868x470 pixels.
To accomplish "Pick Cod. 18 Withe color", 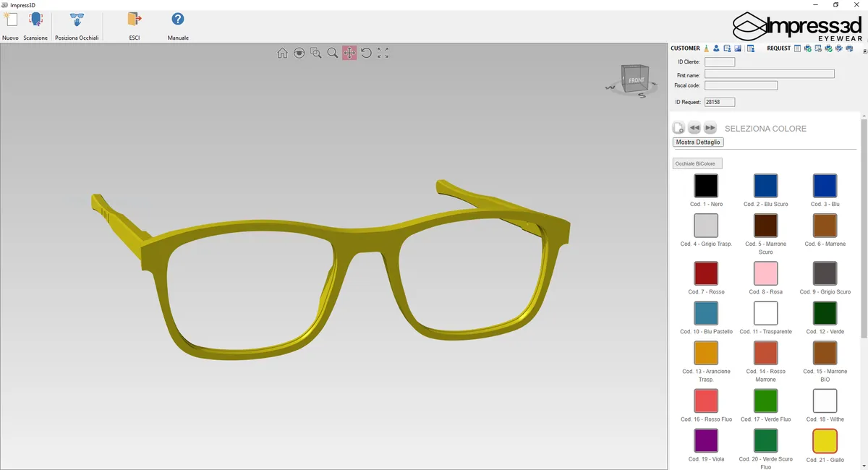I will 825,401.
